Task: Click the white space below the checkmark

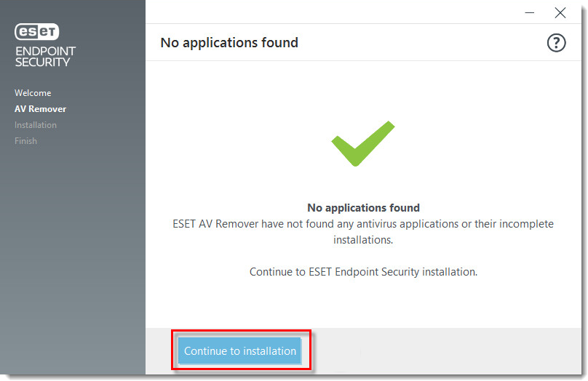Action: (363, 184)
